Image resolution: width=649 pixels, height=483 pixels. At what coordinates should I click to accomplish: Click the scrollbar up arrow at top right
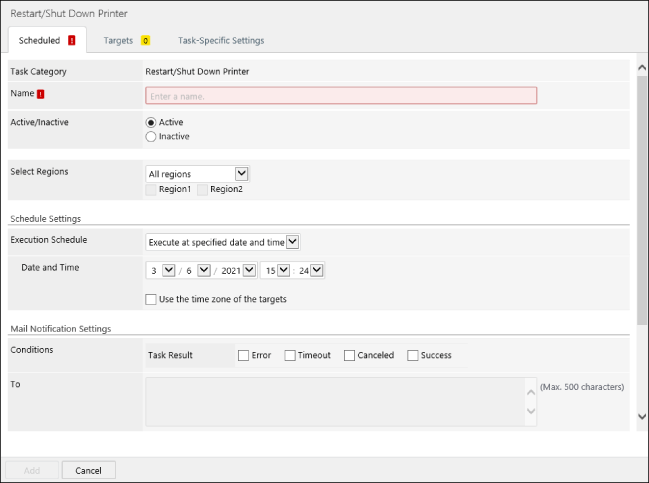(641, 67)
